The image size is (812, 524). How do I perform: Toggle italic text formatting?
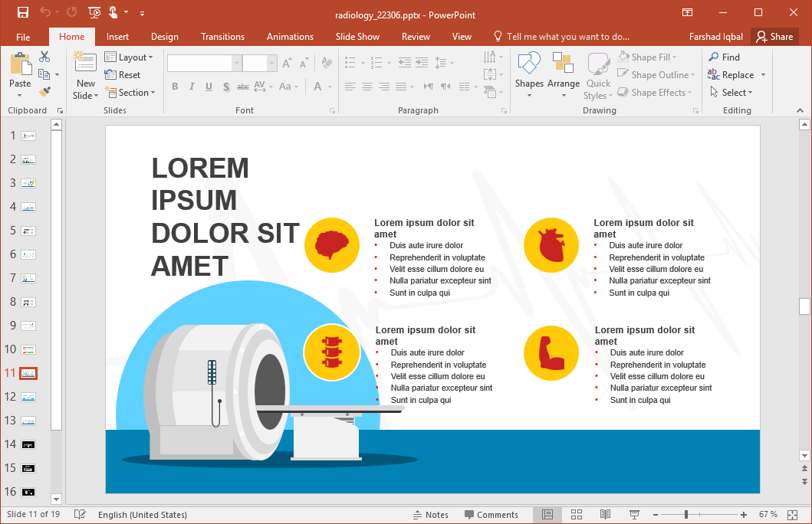191,87
